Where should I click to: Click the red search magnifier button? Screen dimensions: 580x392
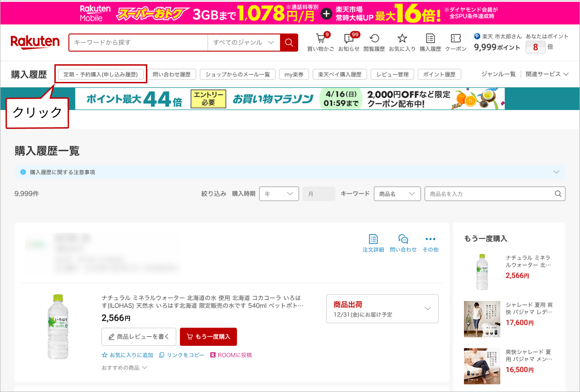(289, 43)
